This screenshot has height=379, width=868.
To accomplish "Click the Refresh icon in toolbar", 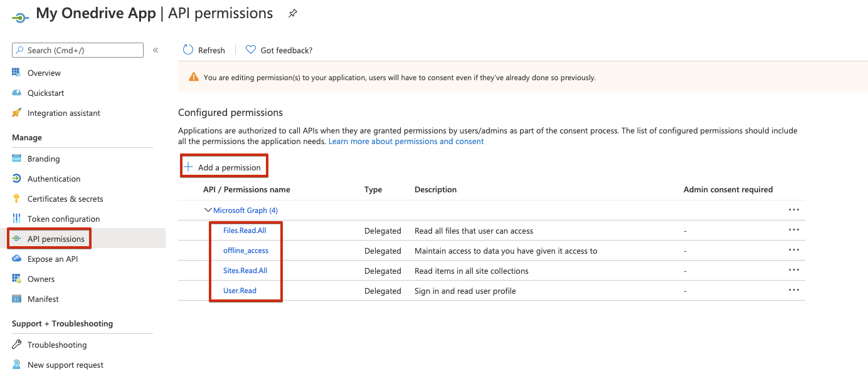I will tap(188, 50).
